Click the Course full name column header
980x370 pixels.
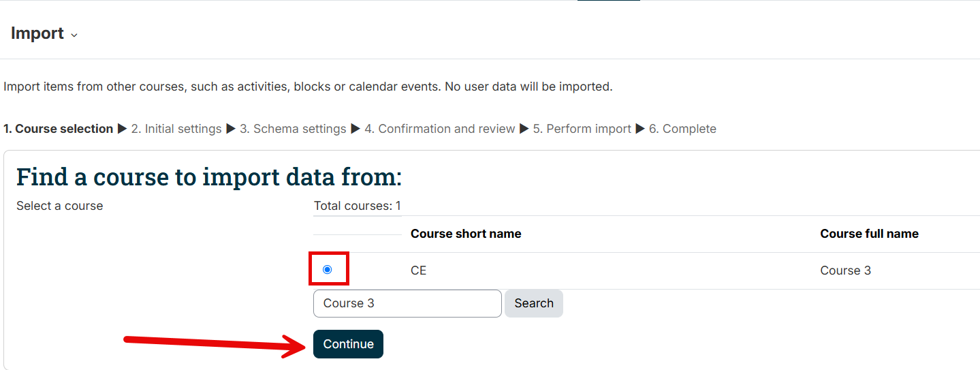tap(869, 234)
